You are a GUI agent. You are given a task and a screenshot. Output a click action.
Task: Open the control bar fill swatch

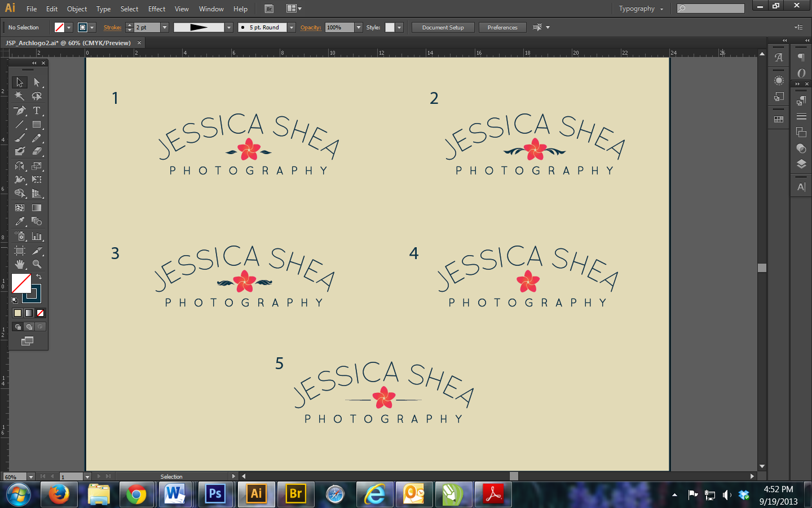pyautogui.click(x=59, y=27)
